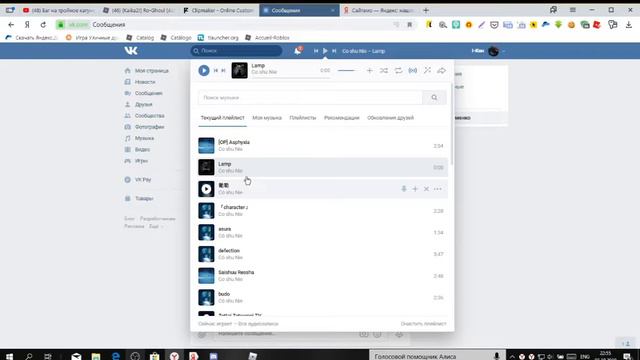Image resolution: width=640 pixels, height=360 pixels.
Task: Open profile dropdown menu in header
Action: pos(488,51)
